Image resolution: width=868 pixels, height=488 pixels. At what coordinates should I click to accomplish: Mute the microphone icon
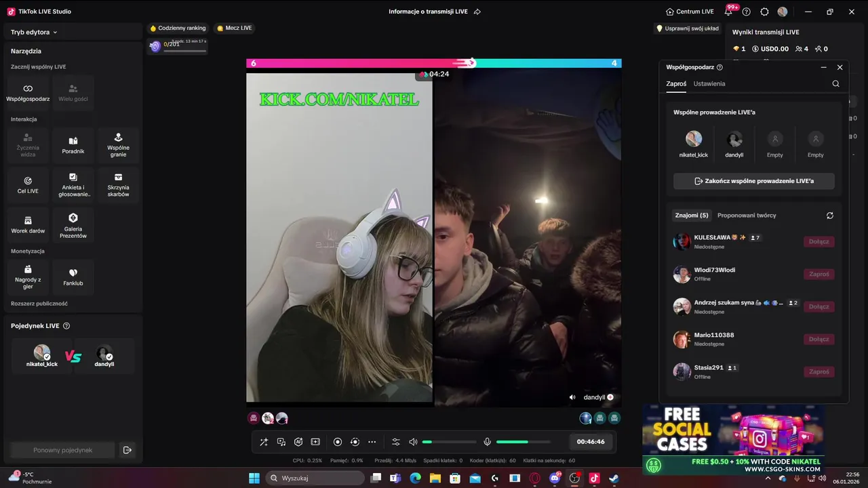pos(487,442)
